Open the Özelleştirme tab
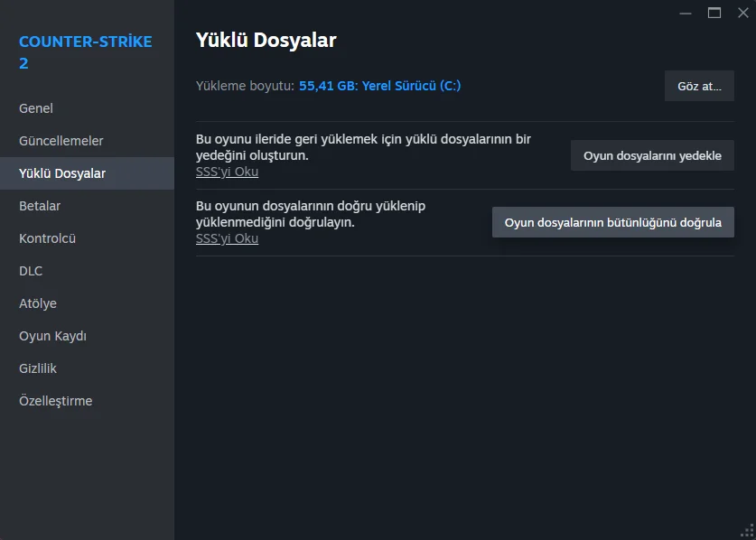Image resolution: width=756 pixels, height=540 pixels. pyautogui.click(x=87, y=401)
